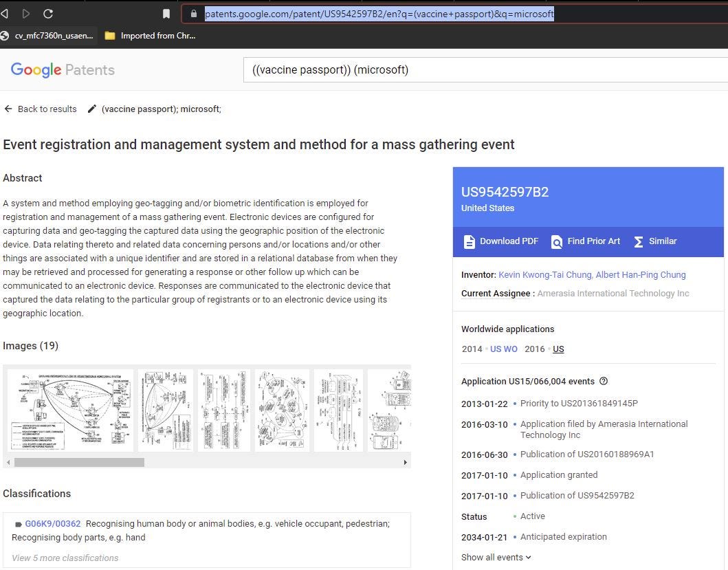The height and width of the screenshot is (570, 728).
Task: Expand View 5 more classifications
Action: (65, 558)
